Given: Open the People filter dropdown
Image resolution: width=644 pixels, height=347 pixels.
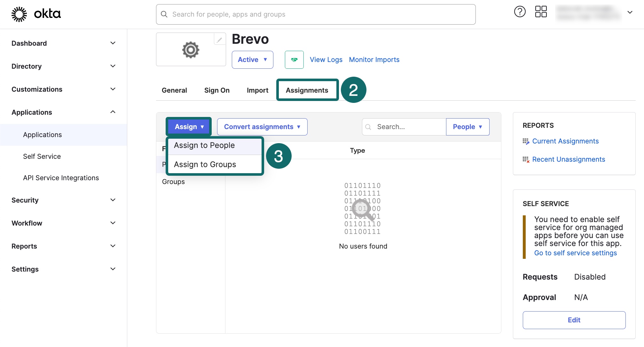Looking at the screenshot, I should (467, 127).
